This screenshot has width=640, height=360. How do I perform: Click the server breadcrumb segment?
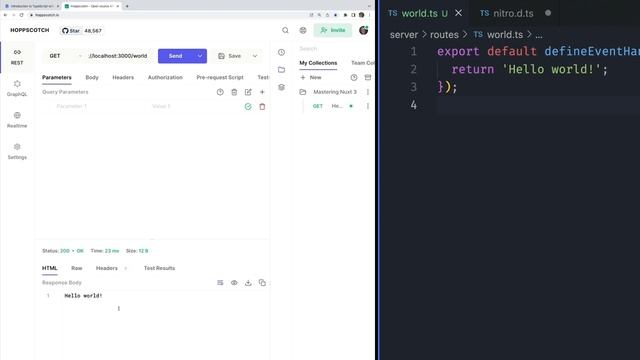(404, 35)
